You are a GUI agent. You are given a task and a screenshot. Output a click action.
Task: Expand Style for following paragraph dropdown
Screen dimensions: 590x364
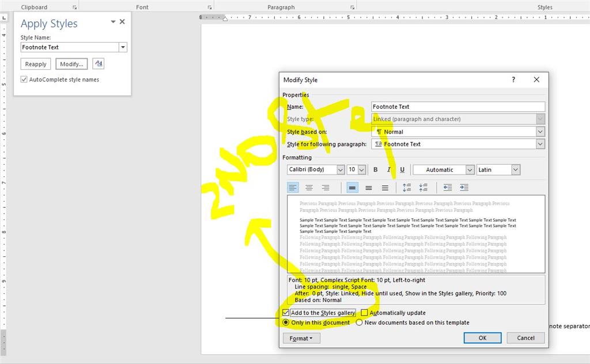click(540, 144)
